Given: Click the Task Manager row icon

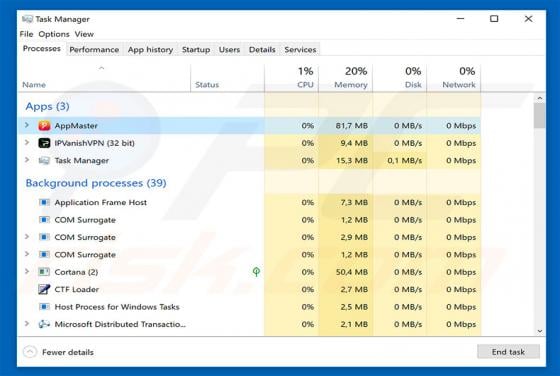Looking at the screenshot, I should 44,161.
